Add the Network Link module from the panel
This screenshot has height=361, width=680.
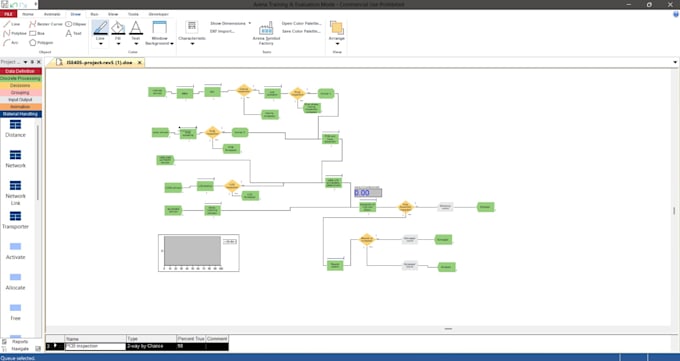[15, 193]
